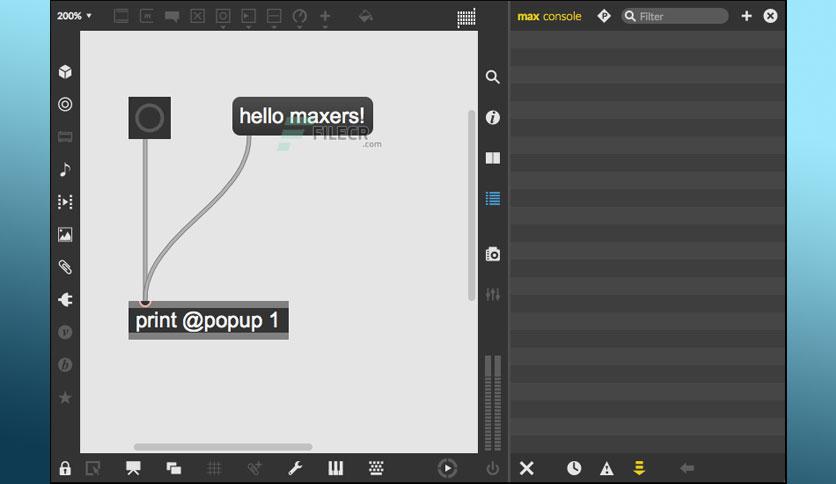The width and height of the screenshot is (836, 484).
Task: Toggle presentation mode icon
Action: tap(133, 469)
